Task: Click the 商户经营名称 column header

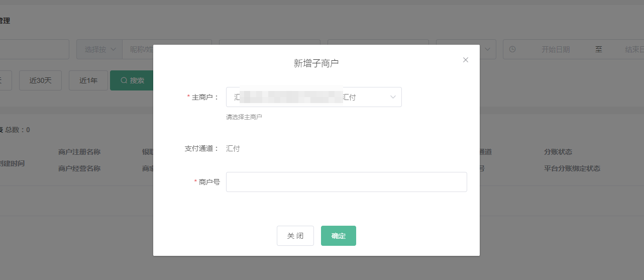Action: [x=79, y=168]
